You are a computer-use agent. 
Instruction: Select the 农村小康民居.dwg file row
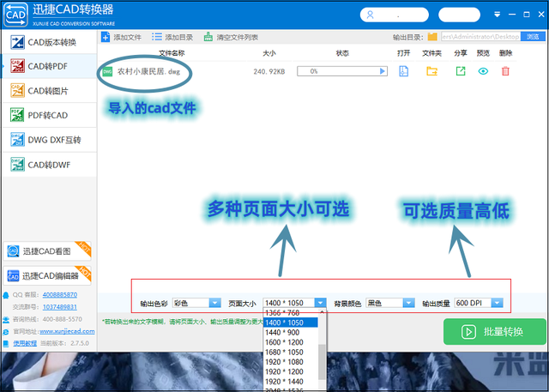307,71
